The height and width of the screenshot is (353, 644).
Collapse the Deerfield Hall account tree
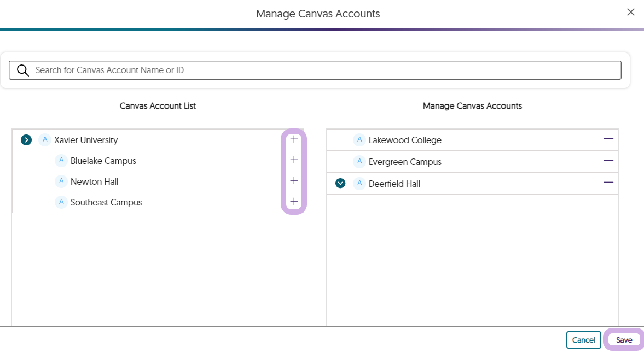coord(340,184)
